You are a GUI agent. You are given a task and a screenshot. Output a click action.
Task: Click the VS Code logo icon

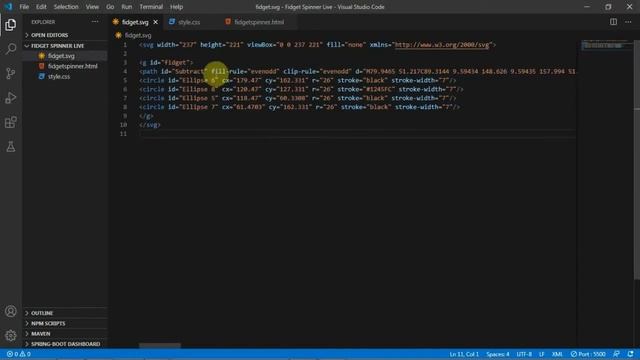pyautogui.click(x=8, y=7)
